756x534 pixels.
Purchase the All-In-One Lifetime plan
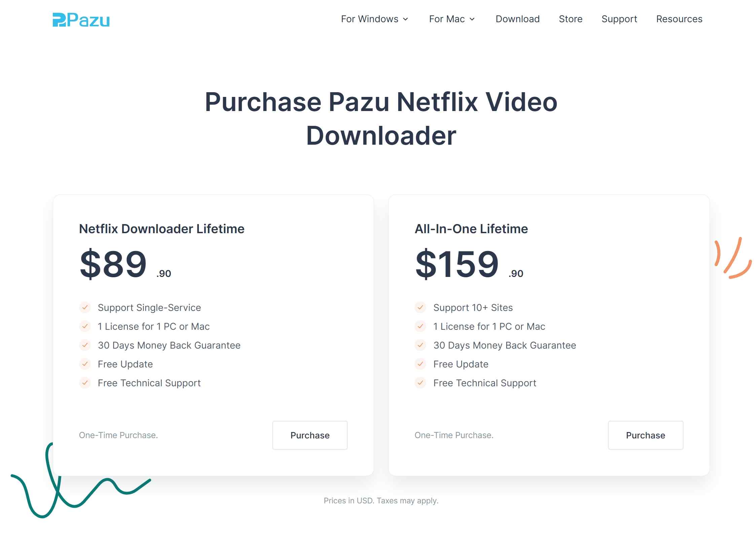(x=645, y=435)
